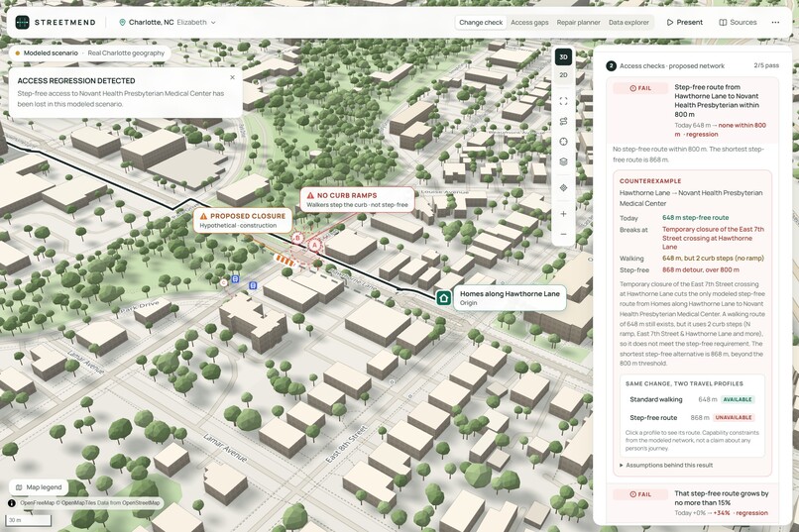Click the 2/5 pass counter
This screenshot has width=799, height=532.
pos(766,65)
